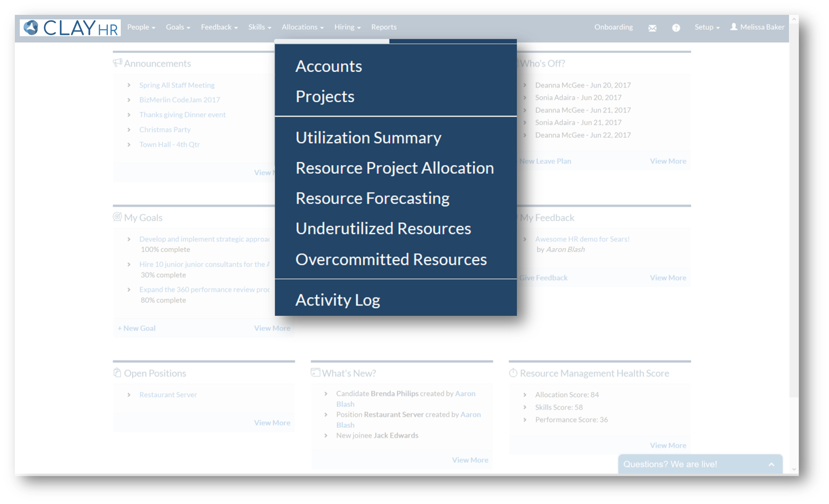829x504 pixels.
Task: Open the Activity Log menu item
Action: pos(338,300)
